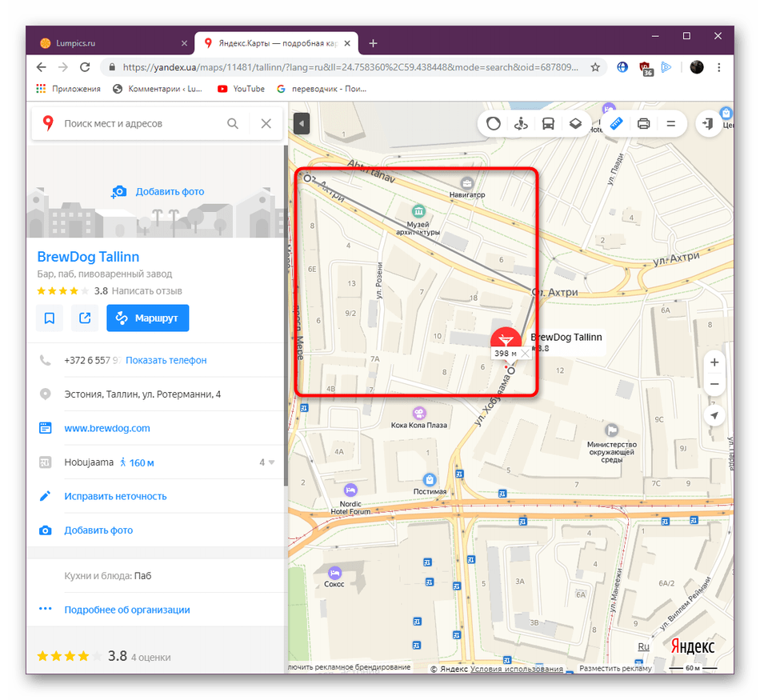Click 'Исправить неточность' link
Viewport: 760px width, 700px height.
pos(115,496)
